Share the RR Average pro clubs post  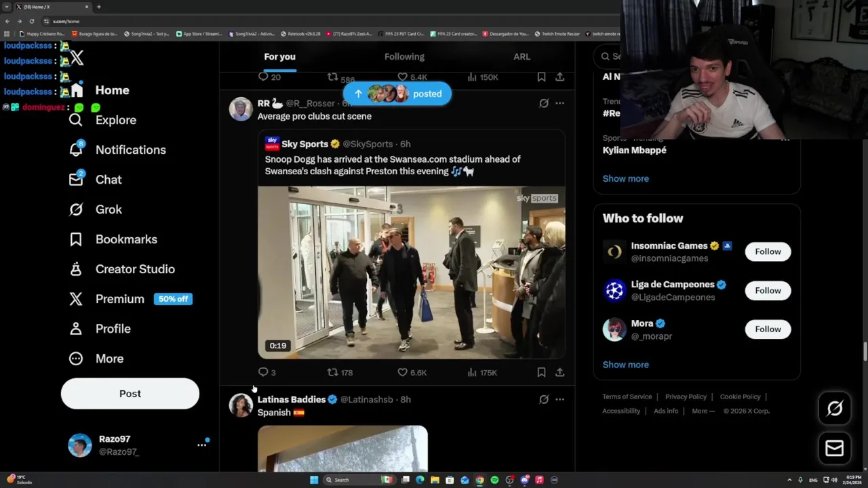point(559,372)
